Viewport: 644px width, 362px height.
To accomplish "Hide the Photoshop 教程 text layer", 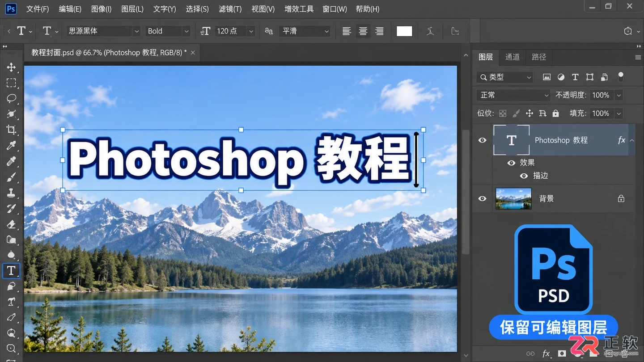I will (482, 140).
